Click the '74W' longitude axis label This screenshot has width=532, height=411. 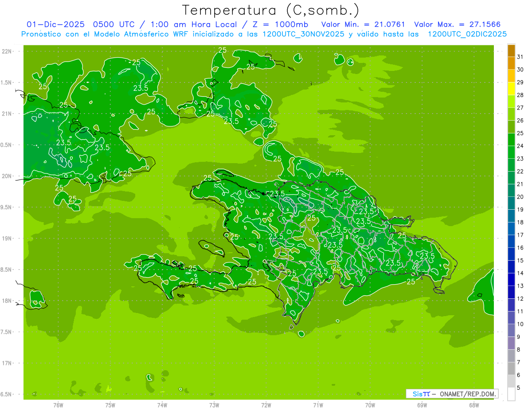pos(162,405)
